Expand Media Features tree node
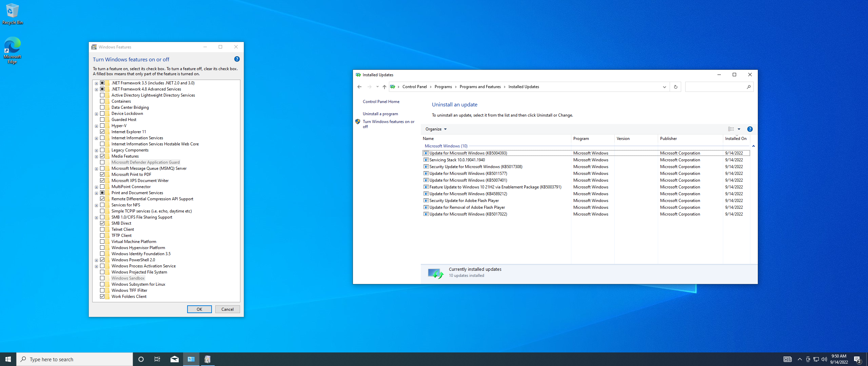The height and width of the screenshot is (366, 868). click(x=96, y=157)
